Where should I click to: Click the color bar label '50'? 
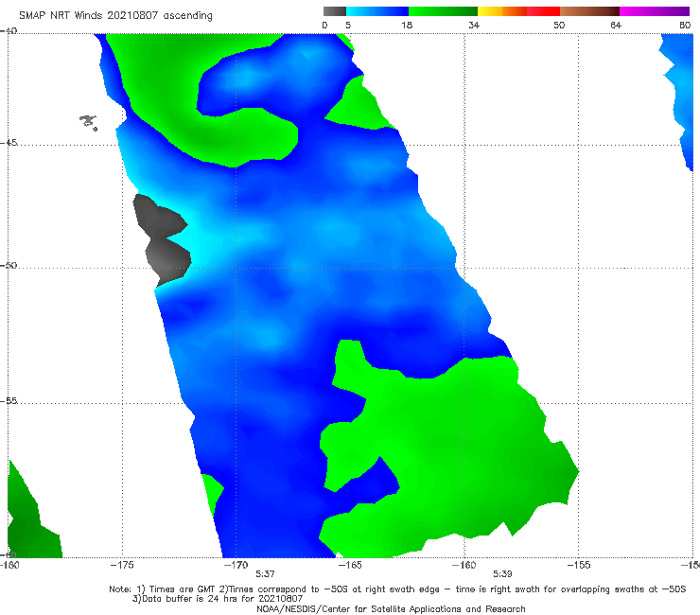[559, 25]
